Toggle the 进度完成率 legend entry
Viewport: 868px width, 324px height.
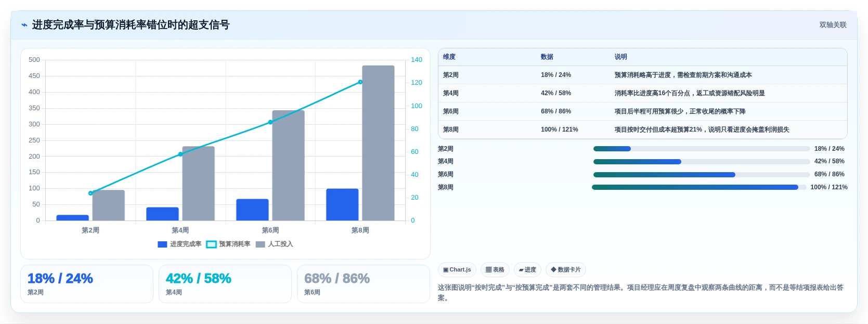click(x=179, y=244)
